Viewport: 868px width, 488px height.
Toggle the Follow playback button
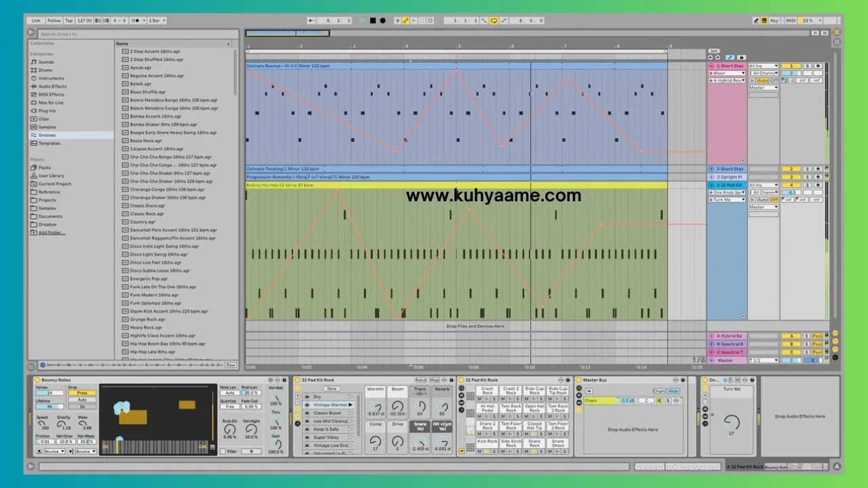pos(54,20)
